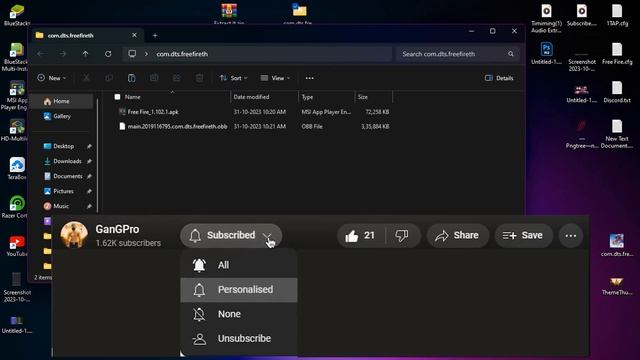Open the Sort dropdown menu
Image resolution: width=640 pixels, height=360 pixels.
233,78
